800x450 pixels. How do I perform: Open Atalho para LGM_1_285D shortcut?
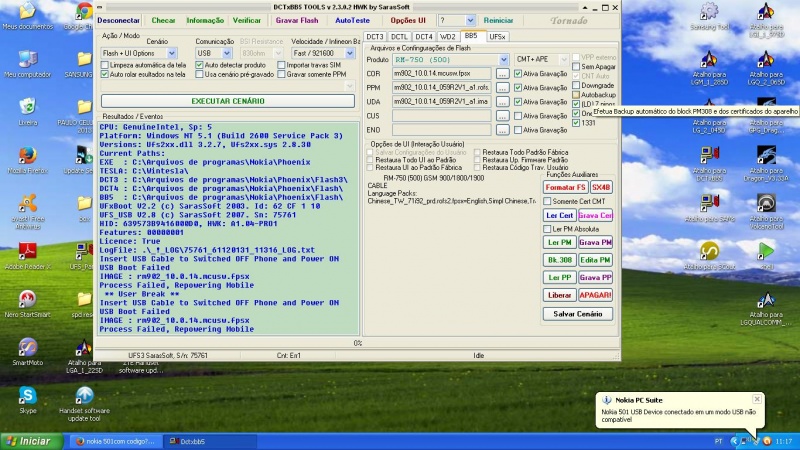pyautogui.click(x=709, y=68)
